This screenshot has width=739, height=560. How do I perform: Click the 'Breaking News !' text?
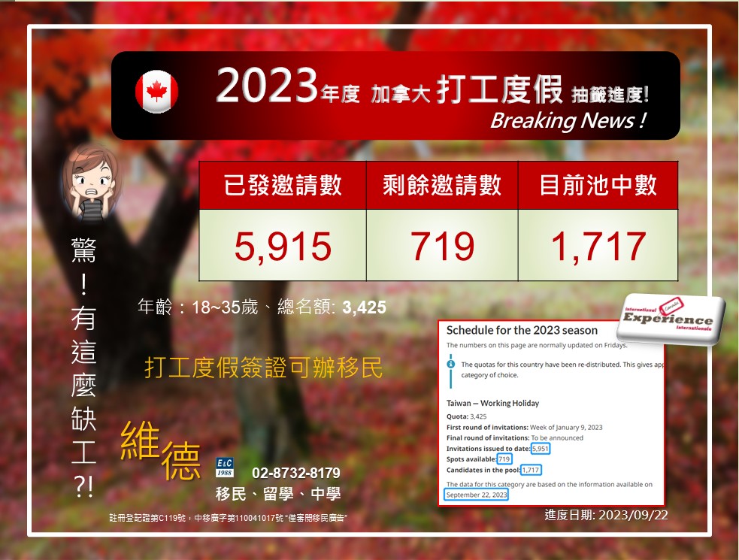(x=568, y=121)
